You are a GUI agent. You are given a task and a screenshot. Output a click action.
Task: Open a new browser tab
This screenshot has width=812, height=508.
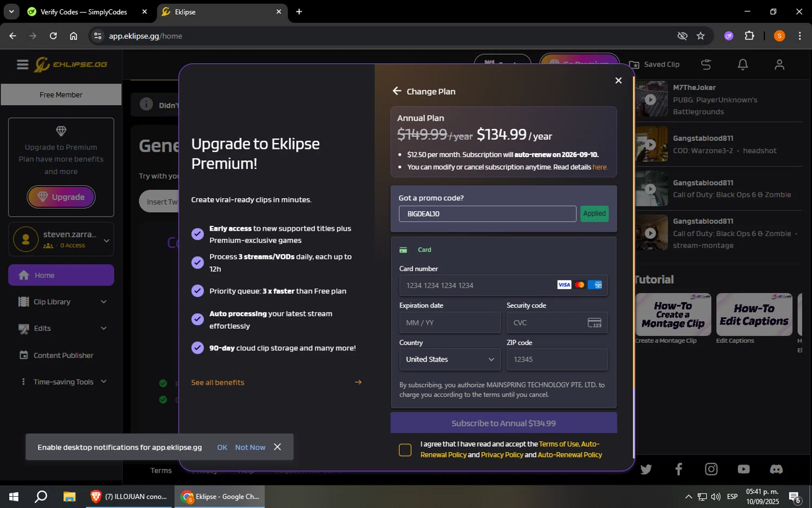tap(299, 11)
